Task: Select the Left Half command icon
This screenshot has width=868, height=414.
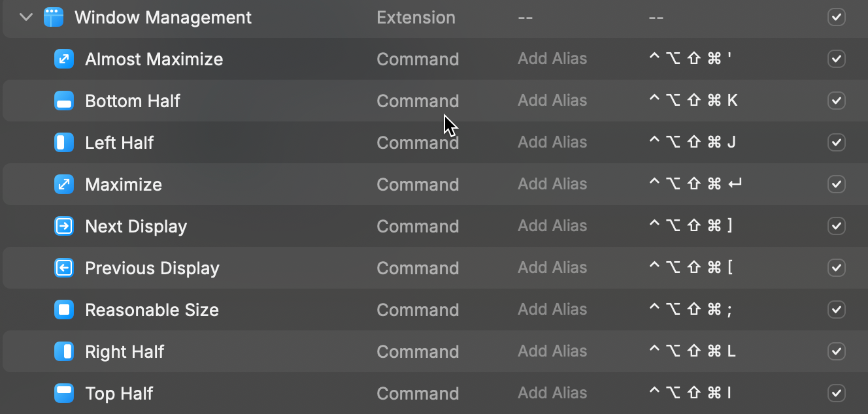Action: (x=64, y=143)
